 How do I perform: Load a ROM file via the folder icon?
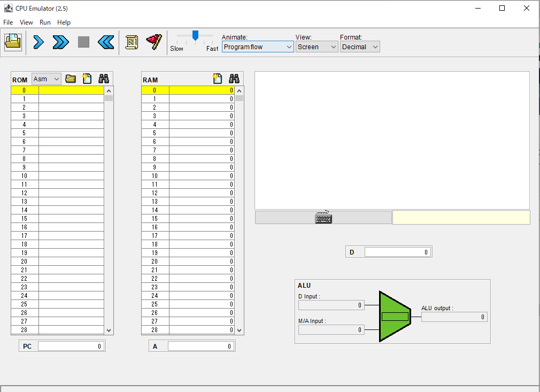pos(70,79)
